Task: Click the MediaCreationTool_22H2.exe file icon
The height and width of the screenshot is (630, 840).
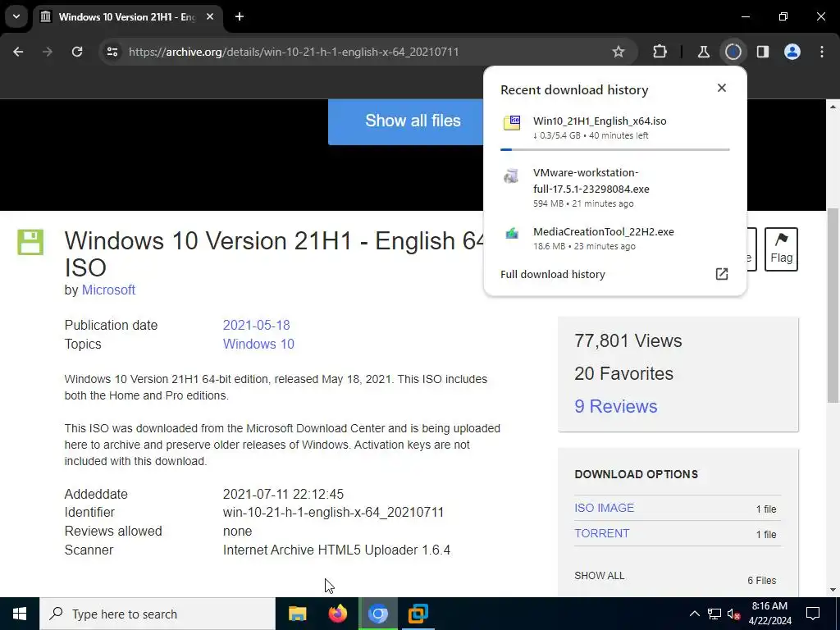Action: (512, 234)
